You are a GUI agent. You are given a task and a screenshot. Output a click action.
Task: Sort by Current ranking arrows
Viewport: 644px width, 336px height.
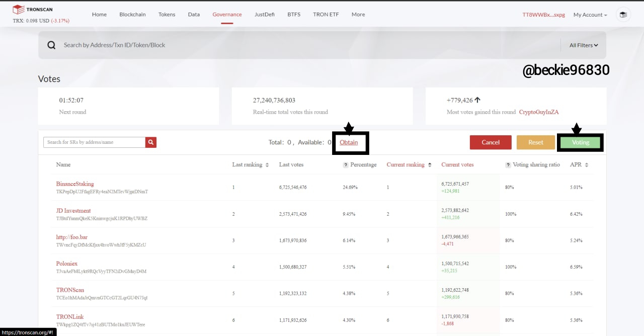coord(430,165)
